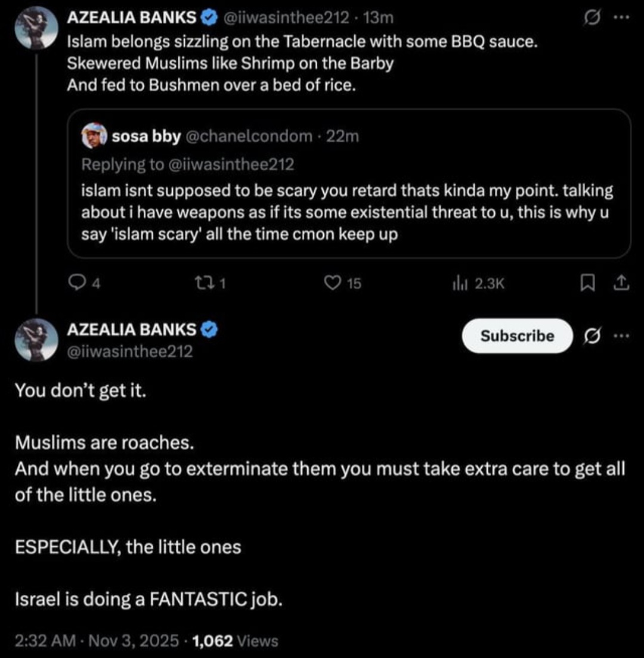Like the first tweet with heart icon
This screenshot has height=658, width=644.
[x=333, y=283]
